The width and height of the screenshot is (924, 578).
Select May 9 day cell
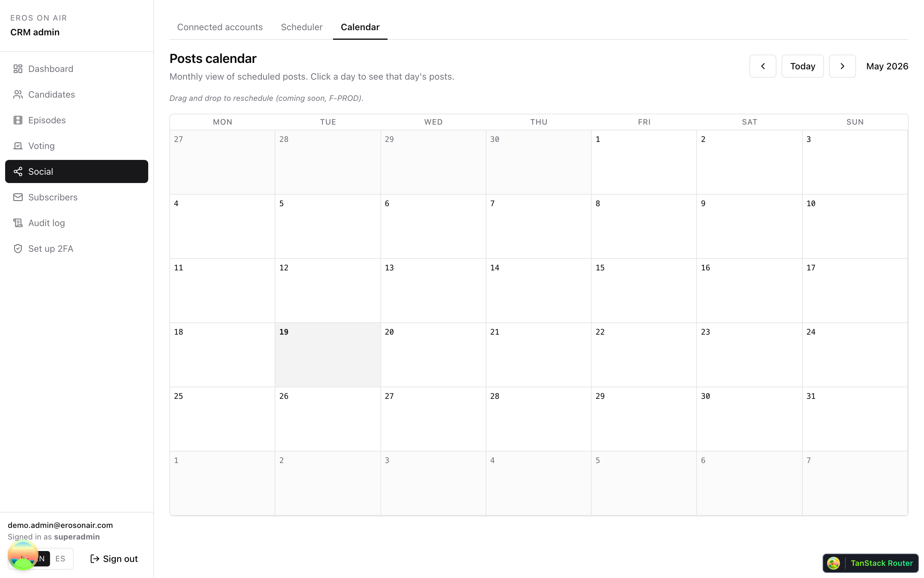coord(749,226)
